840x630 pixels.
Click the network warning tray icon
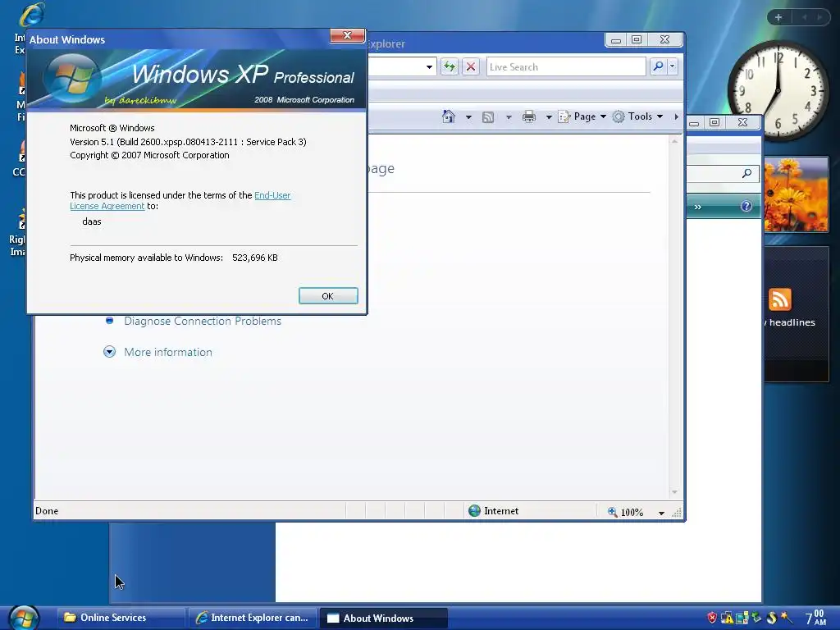click(x=727, y=618)
